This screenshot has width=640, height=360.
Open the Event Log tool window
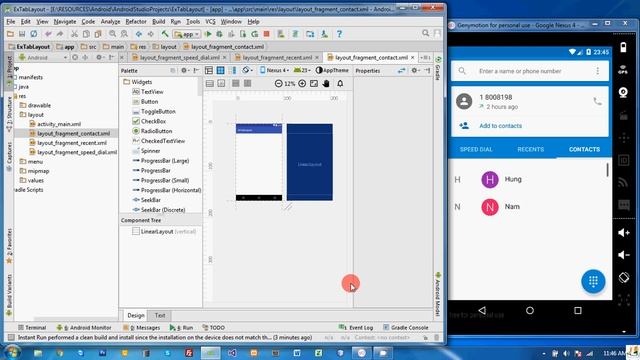pos(356,327)
